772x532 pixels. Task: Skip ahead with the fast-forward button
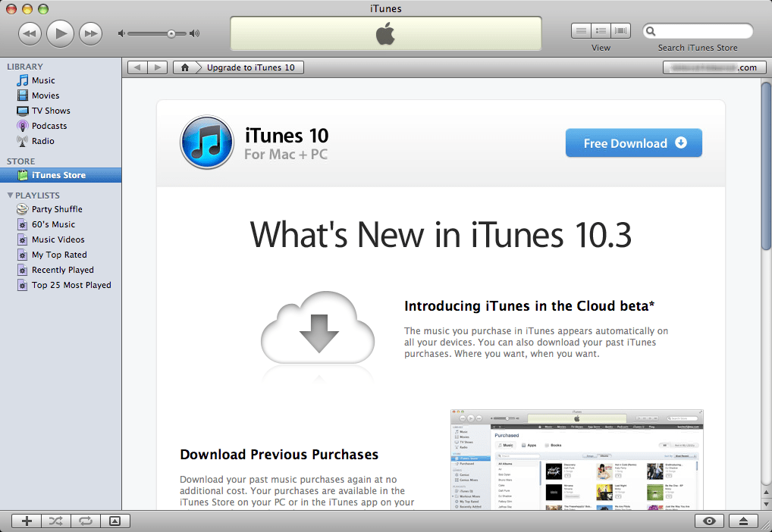tap(90, 34)
